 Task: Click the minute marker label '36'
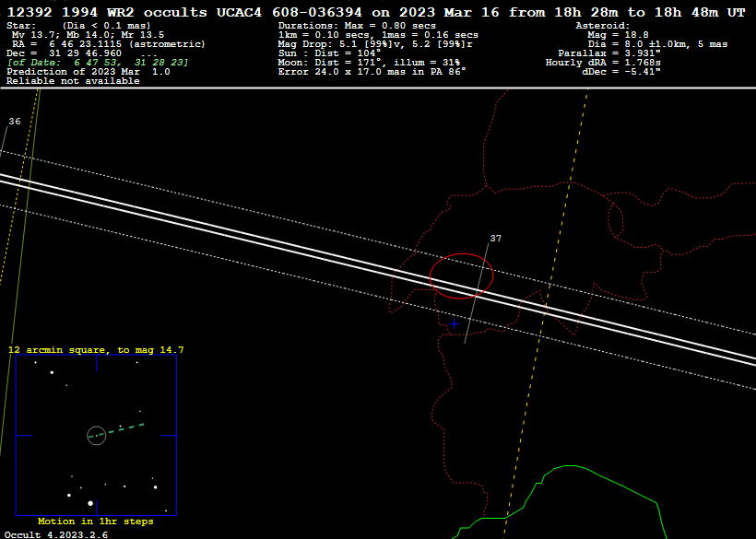tap(15, 122)
